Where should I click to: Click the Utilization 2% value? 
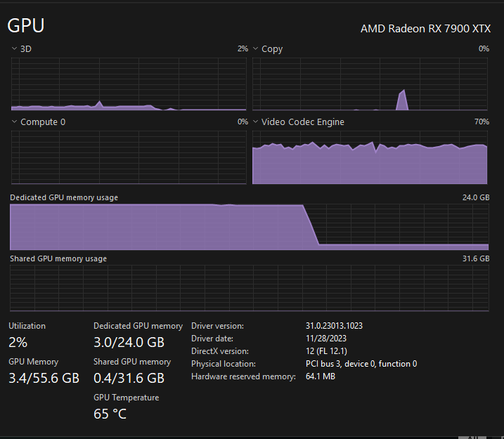(18, 342)
